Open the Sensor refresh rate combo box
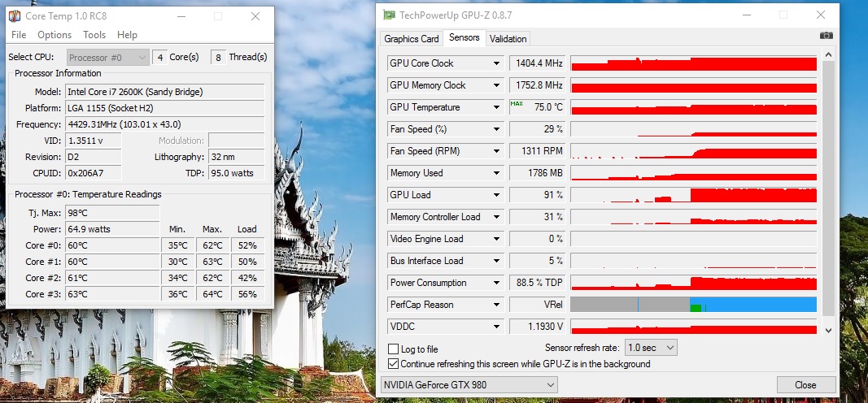This screenshot has width=868, height=403. coord(651,348)
